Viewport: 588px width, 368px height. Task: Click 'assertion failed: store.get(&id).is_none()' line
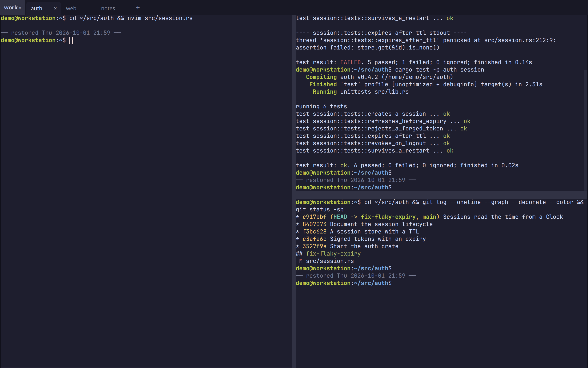(x=367, y=47)
